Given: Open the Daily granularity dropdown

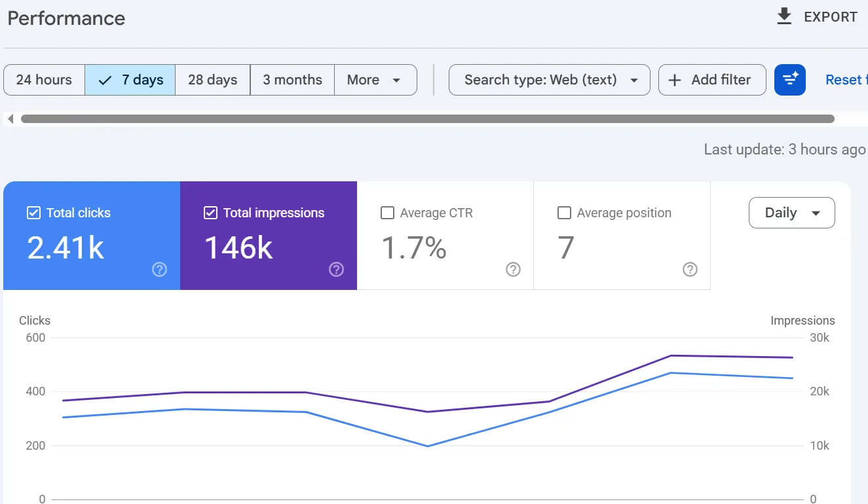Looking at the screenshot, I should (792, 213).
